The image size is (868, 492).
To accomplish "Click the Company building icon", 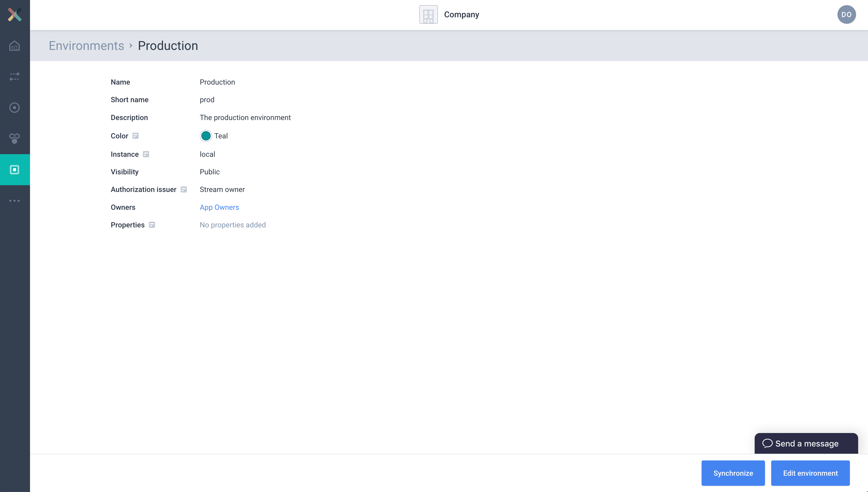I will (x=428, y=14).
